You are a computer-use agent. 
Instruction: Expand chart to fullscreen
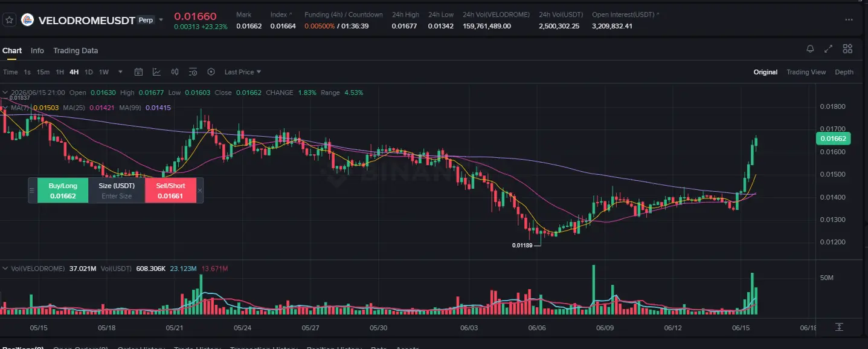pyautogui.click(x=829, y=49)
